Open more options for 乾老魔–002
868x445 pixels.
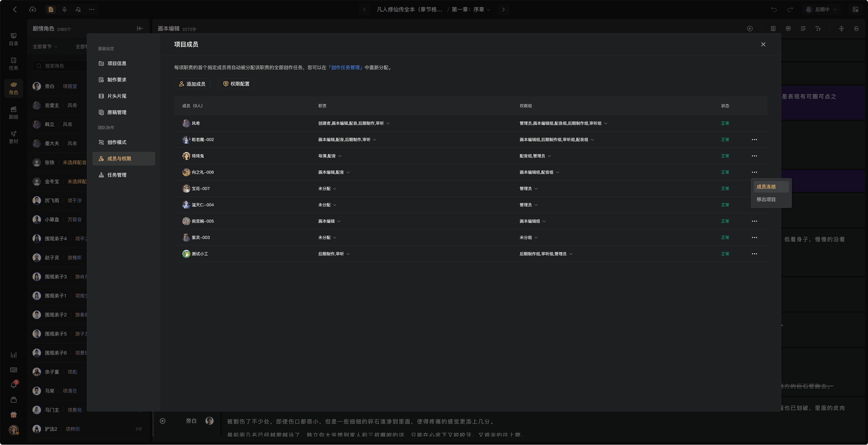[x=754, y=139]
